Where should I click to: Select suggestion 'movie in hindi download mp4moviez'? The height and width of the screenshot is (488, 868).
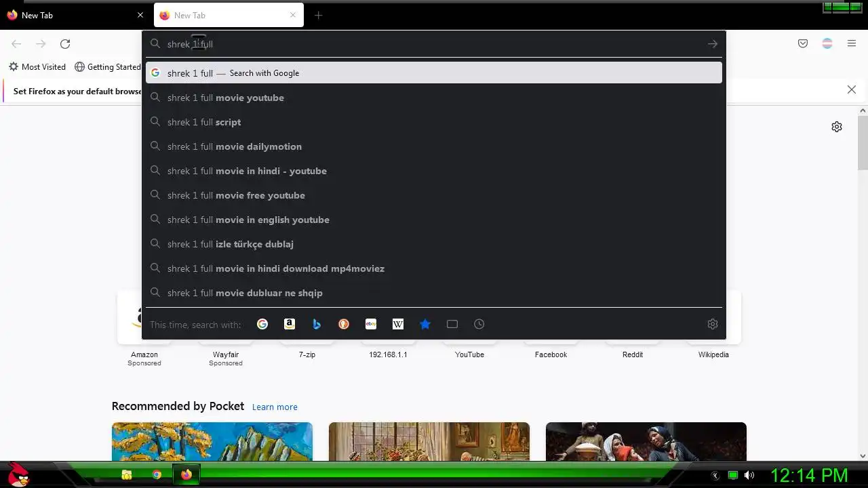tap(434, 268)
